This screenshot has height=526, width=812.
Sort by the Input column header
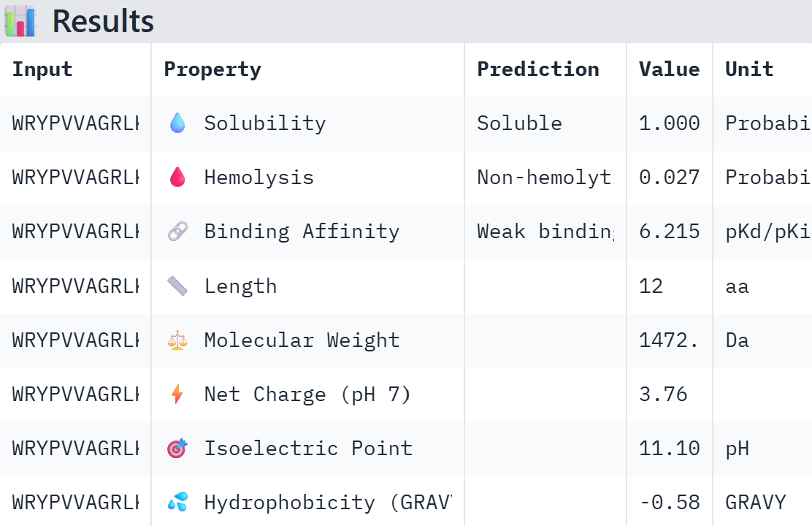click(x=42, y=69)
